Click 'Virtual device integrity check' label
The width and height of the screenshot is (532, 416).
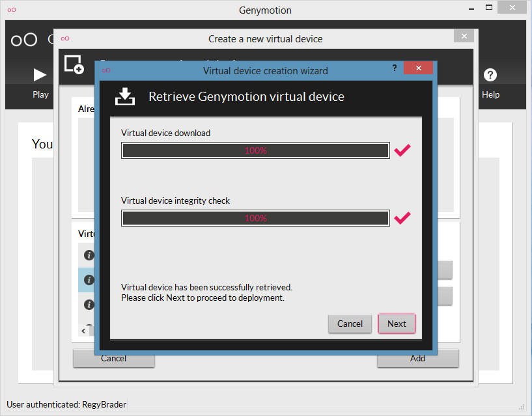coord(175,201)
